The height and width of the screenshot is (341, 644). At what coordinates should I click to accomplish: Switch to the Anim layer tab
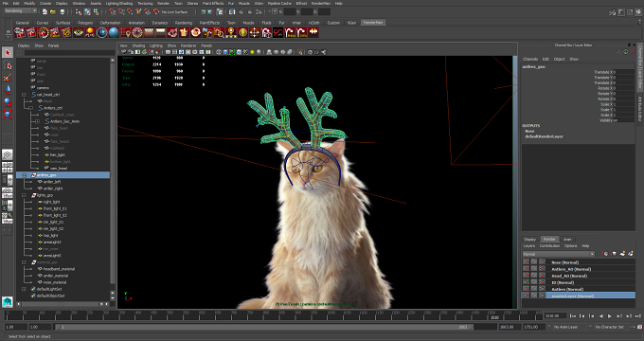coord(567,239)
